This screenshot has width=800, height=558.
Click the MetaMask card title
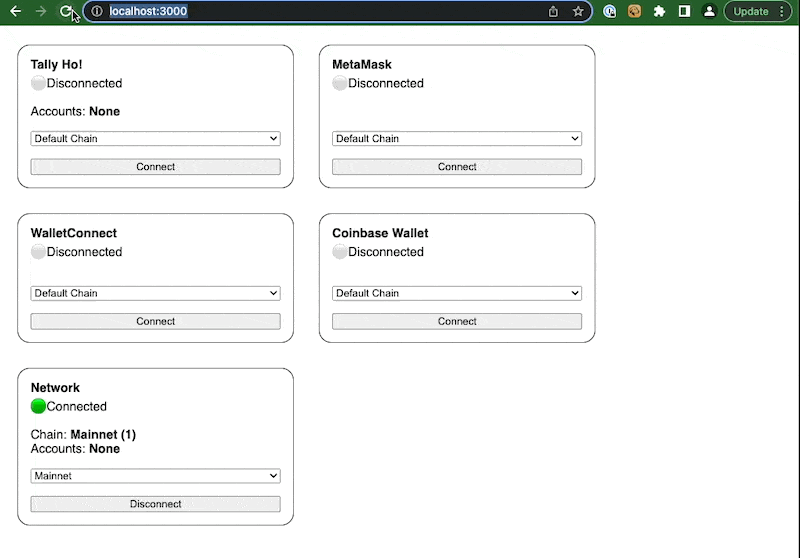point(362,65)
